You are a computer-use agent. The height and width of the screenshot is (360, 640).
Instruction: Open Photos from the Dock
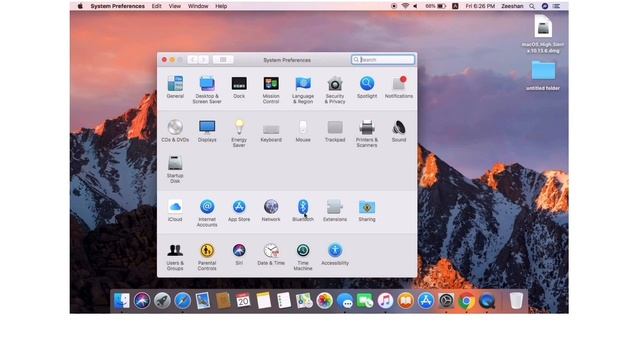point(324,301)
